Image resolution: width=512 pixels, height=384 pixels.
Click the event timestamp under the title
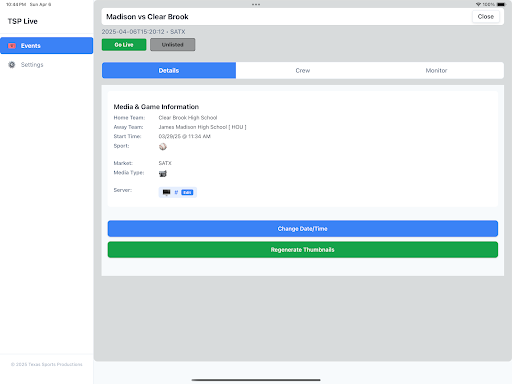(x=143, y=32)
